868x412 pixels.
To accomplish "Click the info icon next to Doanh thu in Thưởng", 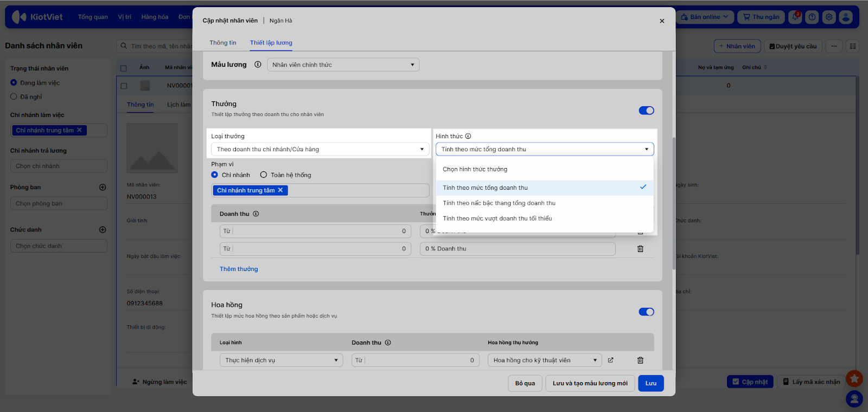I will point(256,214).
